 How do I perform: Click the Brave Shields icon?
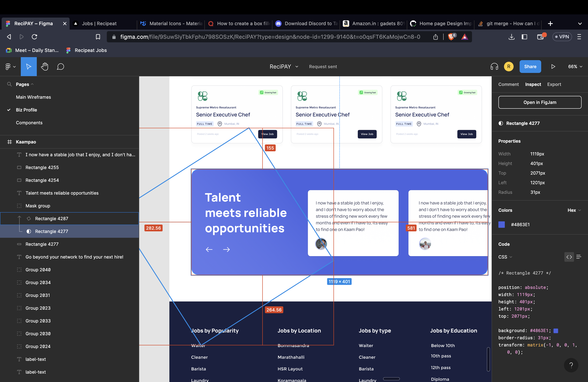pos(451,37)
